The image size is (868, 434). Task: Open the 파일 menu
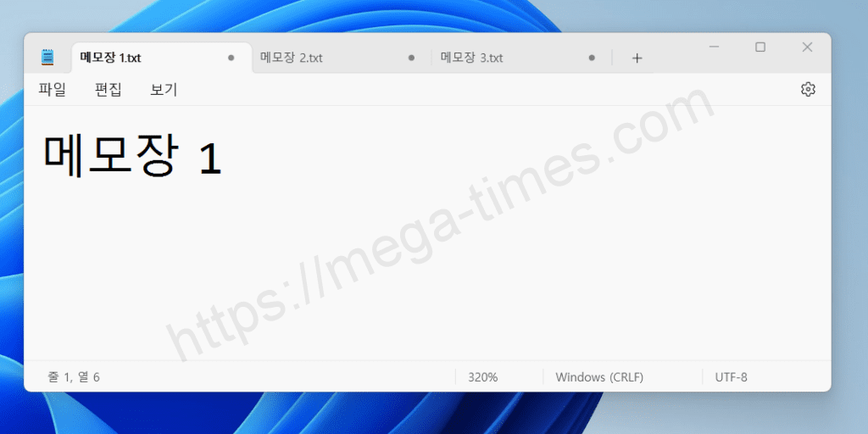coord(52,90)
